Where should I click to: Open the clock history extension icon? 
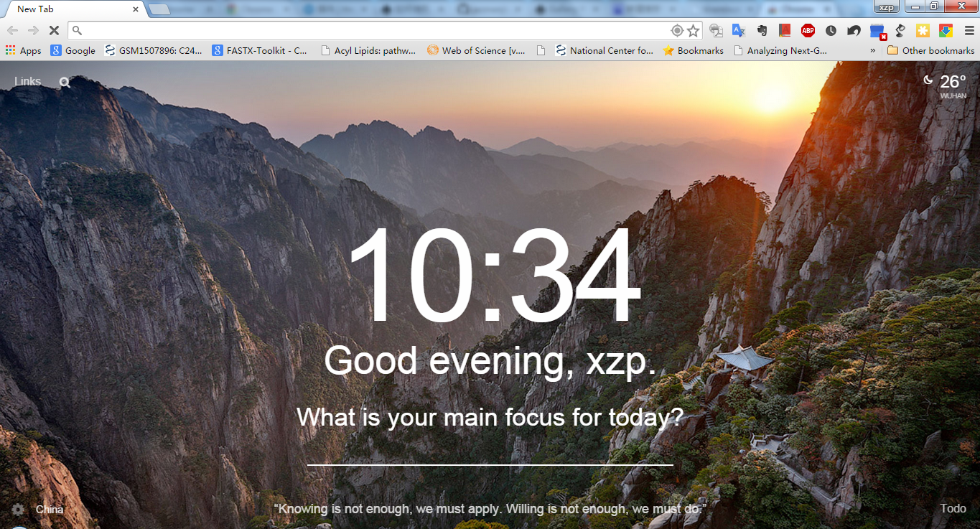pos(831,30)
